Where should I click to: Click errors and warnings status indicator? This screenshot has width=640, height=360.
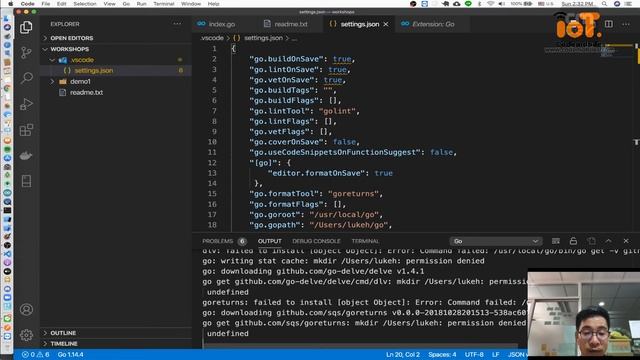(36, 354)
